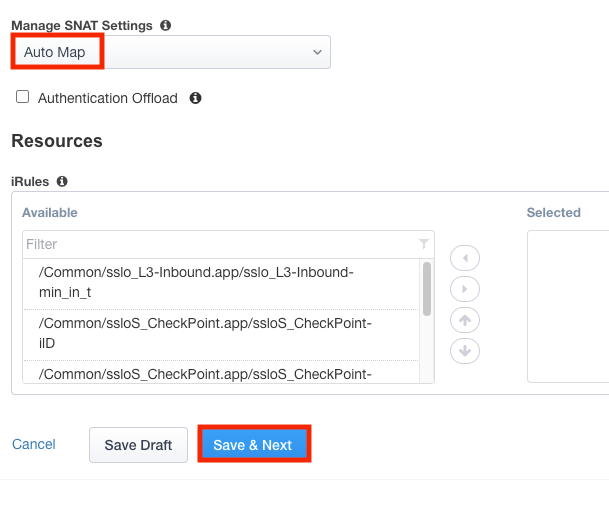Click the Save & Next button
The image size is (609, 507).
(253, 445)
